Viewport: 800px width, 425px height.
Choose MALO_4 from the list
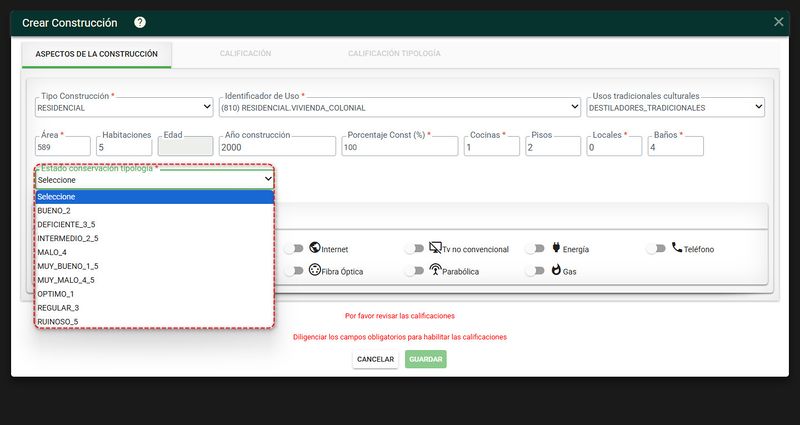point(155,252)
